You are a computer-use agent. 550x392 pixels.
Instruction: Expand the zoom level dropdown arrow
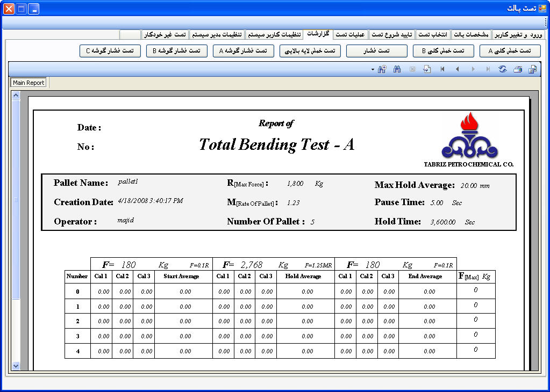tap(373, 70)
